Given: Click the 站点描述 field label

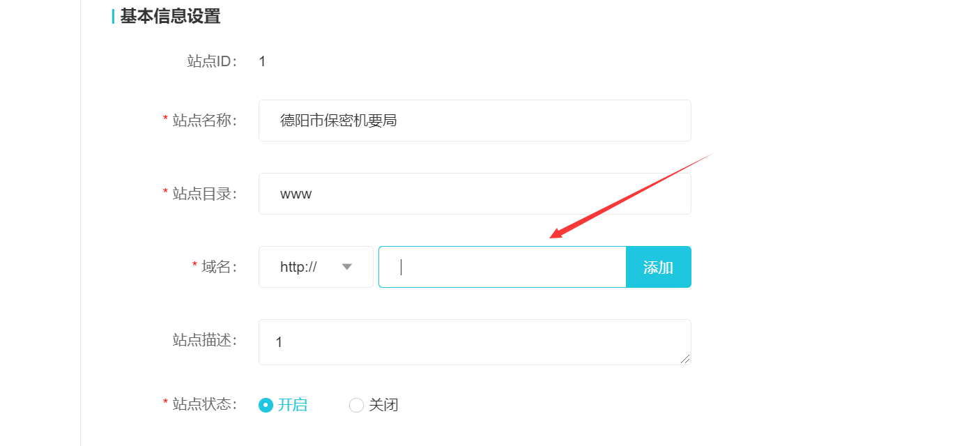Looking at the screenshot, I should click(205, 340).
